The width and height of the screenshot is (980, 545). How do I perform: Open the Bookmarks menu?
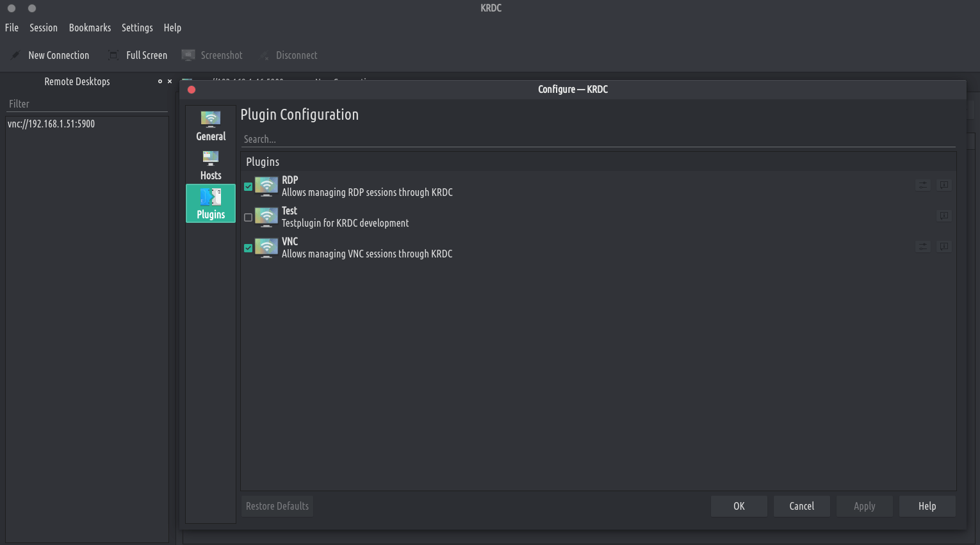click(90, 28)
